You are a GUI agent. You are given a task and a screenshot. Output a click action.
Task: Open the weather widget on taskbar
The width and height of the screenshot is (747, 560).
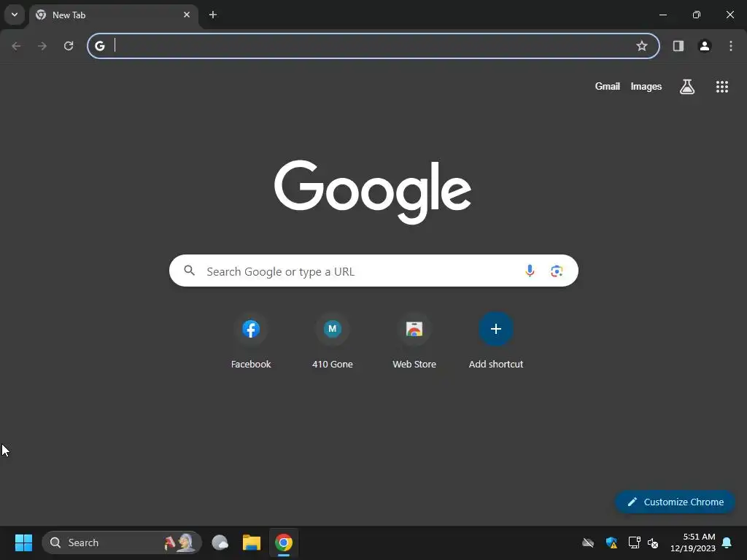click(220, 542)
